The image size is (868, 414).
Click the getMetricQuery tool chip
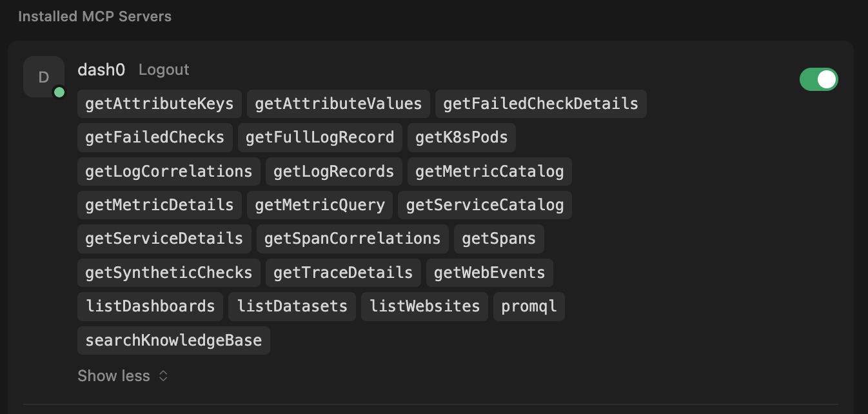[320, 205]
